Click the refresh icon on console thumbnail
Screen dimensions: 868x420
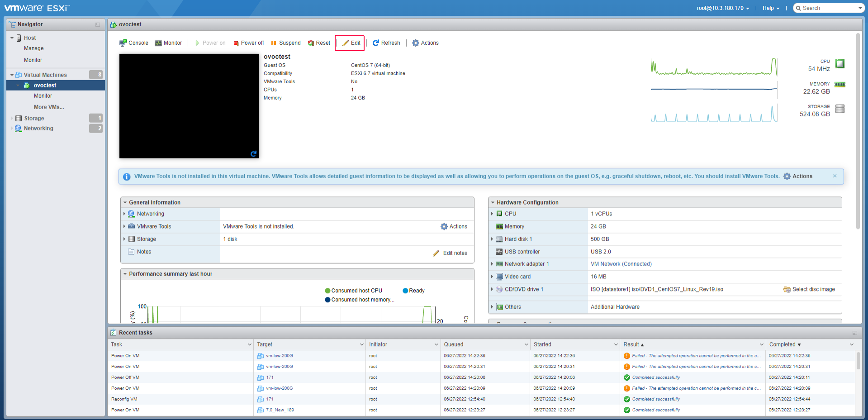[x=253, y=154]
